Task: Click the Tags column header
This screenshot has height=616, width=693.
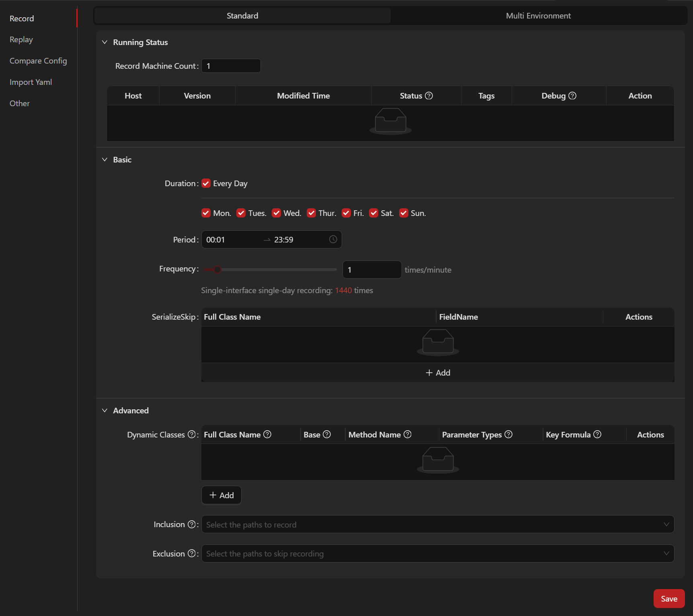Action: 486,96
